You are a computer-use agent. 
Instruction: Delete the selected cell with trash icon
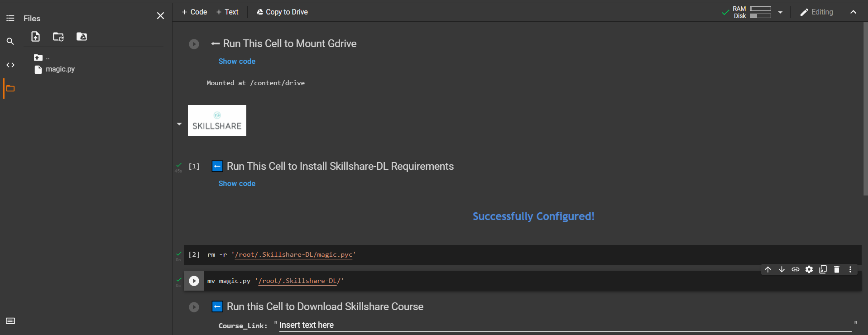click(x=837, y=269)
